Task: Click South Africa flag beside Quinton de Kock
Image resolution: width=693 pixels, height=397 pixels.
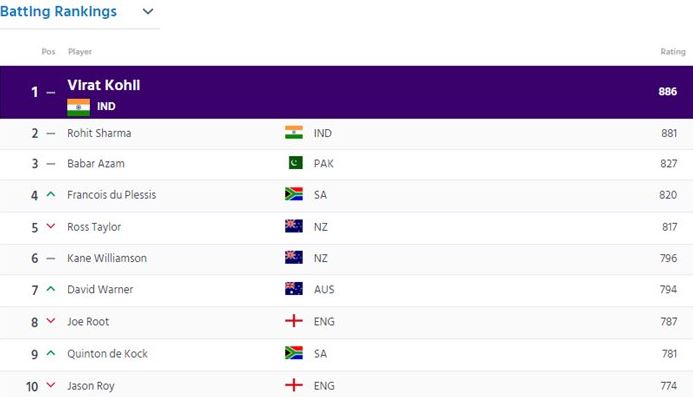Action: pyautogui.click(x=294, y=353)
